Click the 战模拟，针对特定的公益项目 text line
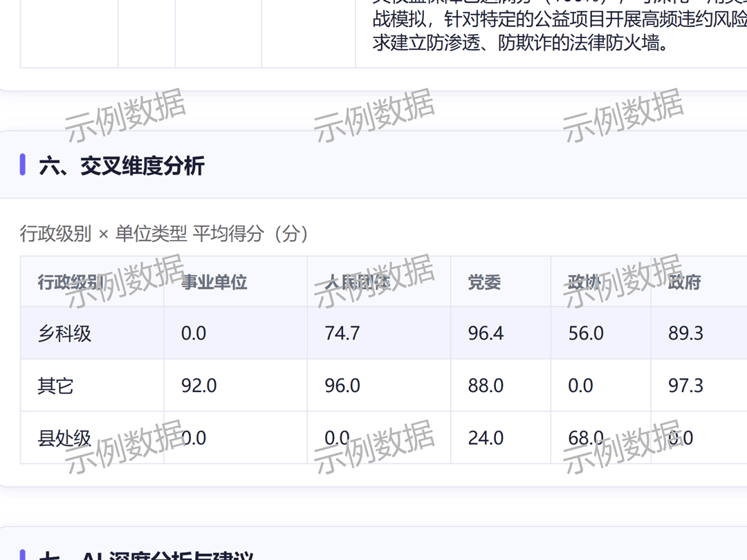747x560 pixels. pyautogui.click(x=560, y=19)
